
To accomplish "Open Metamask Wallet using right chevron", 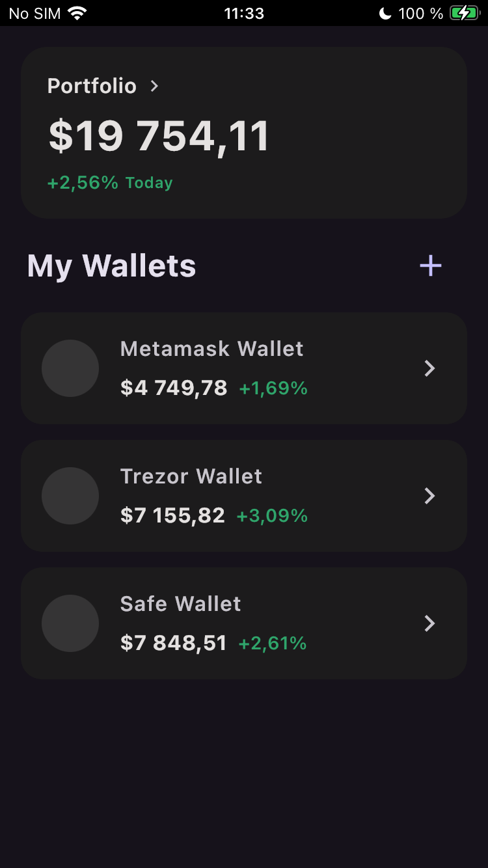I will (x=429, y=368).
